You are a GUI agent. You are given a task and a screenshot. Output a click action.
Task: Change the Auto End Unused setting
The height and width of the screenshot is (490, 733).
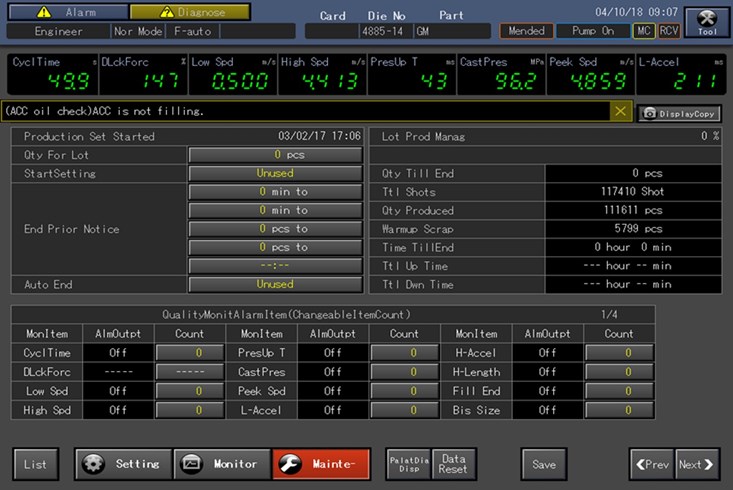(275, 284)
